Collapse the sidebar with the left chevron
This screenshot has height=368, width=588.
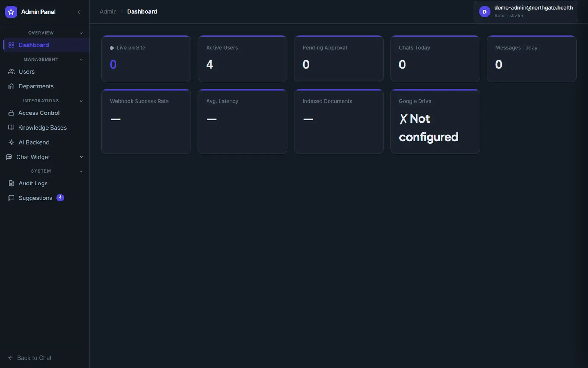pyautogui.click(x=79, y=12)
